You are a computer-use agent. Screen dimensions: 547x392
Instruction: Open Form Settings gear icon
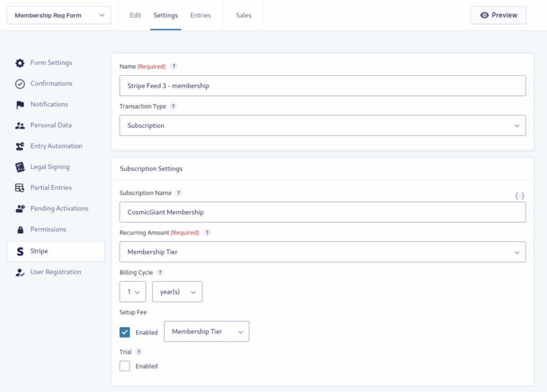(x=20, y=63)
